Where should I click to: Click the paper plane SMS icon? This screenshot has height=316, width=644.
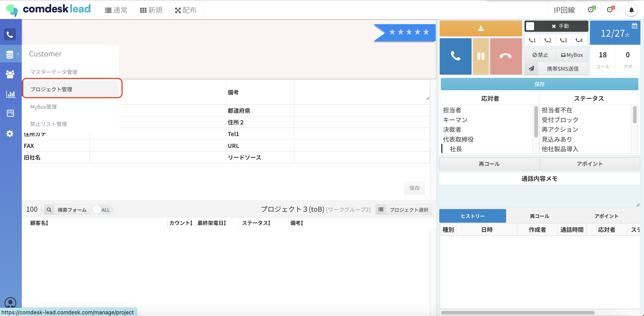click(x=531, y=69)
